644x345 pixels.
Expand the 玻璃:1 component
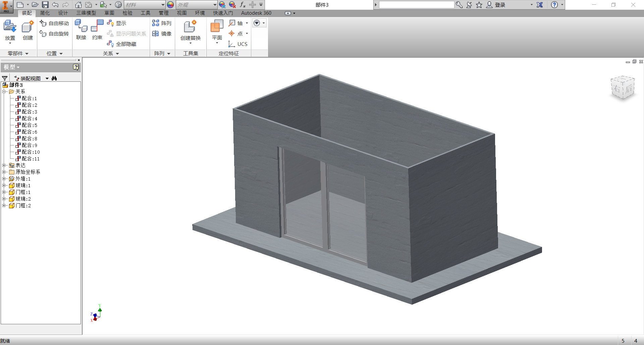pyautogui.click(x=4, y=185)
